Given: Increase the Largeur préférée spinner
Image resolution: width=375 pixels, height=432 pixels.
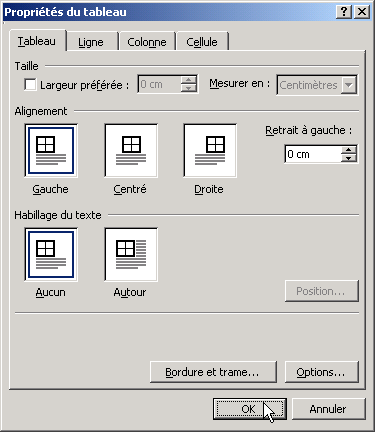Looking at the screenshot, I should 189,80.
